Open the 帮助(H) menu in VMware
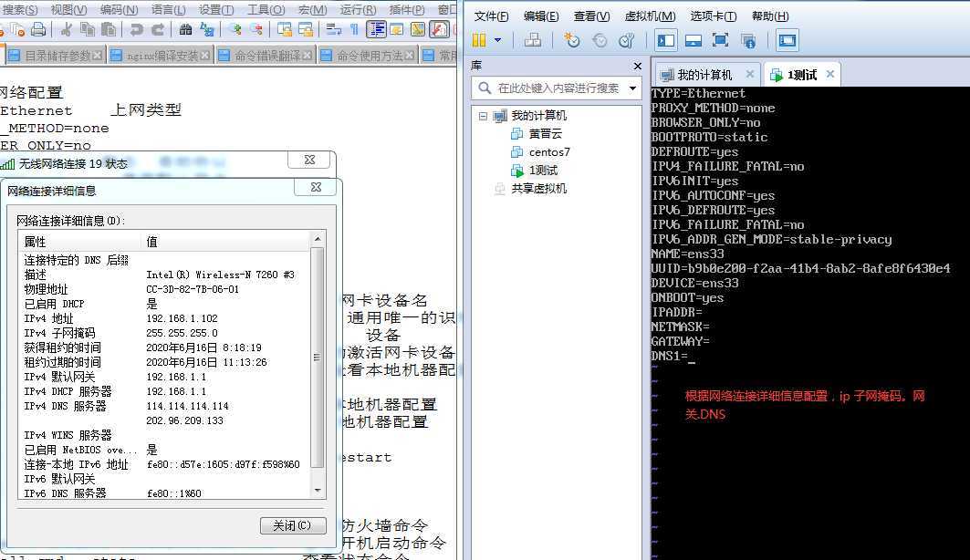Viewport: 970px width, 560px height. (x=770, y=16)
